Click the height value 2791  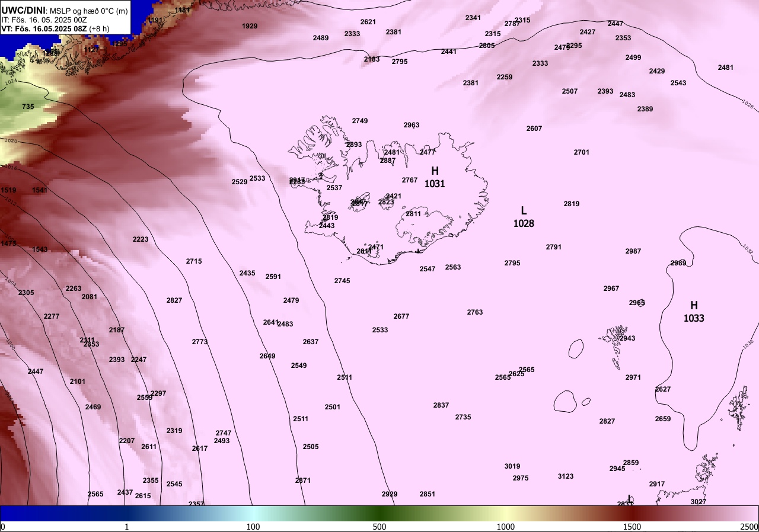(x=554, y=247)
